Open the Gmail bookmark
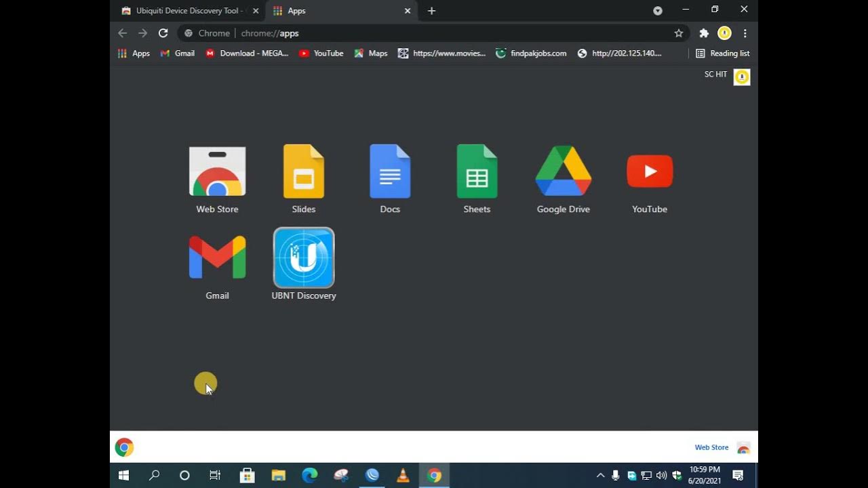The image size is (868, 488). (x=177, y=54)
